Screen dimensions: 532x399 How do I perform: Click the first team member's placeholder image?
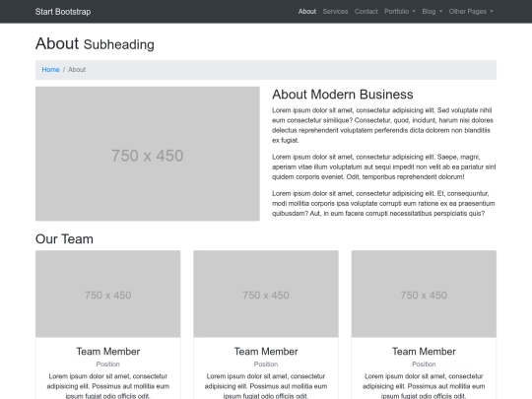coord(108,294)
